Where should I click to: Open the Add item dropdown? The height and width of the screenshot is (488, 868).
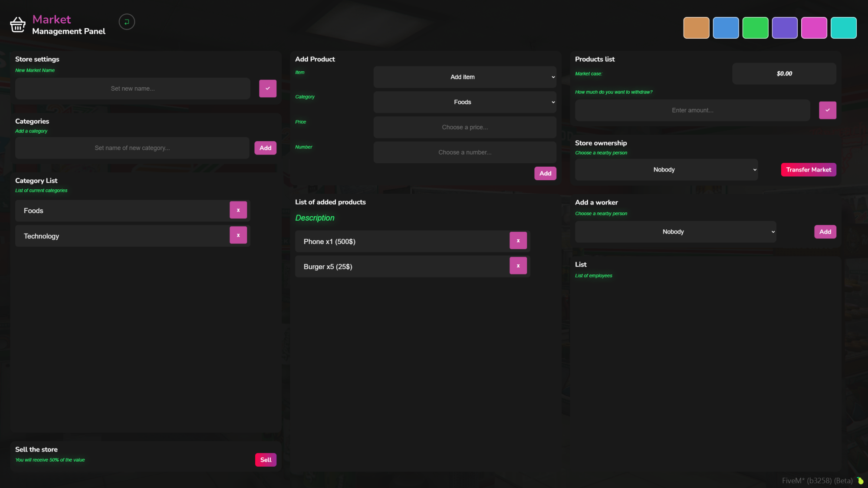click(x=465, y=77)
